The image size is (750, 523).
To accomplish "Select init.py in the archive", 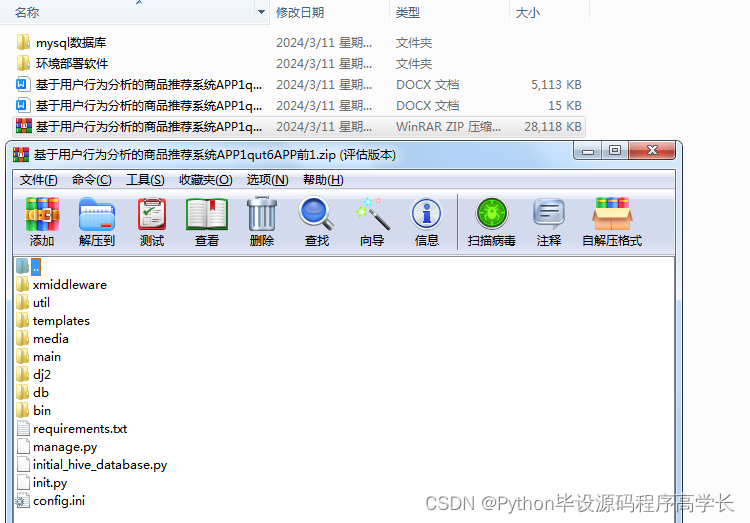I will [50, 483].
